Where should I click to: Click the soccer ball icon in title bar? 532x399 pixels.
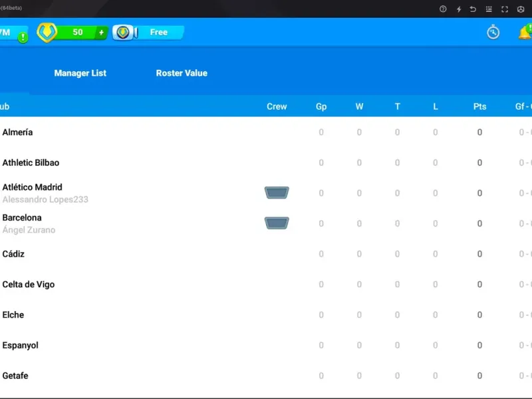[x=521, y=9]
